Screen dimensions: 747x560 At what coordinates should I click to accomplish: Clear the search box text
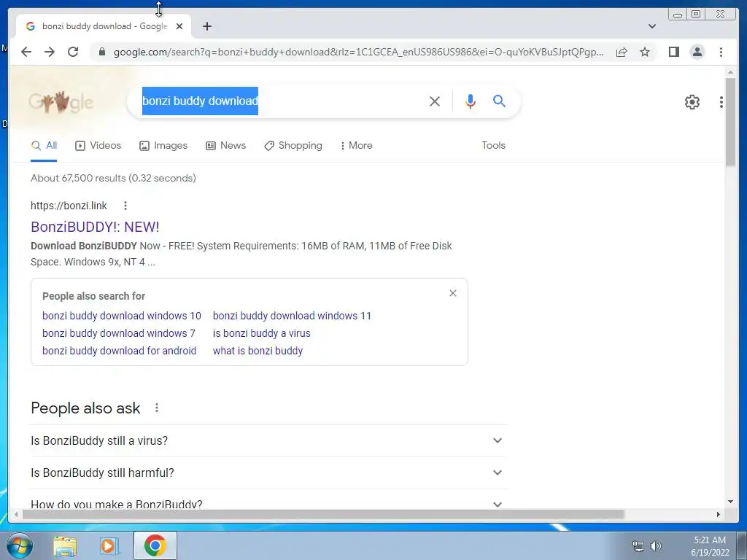click(x=435, y=101)
